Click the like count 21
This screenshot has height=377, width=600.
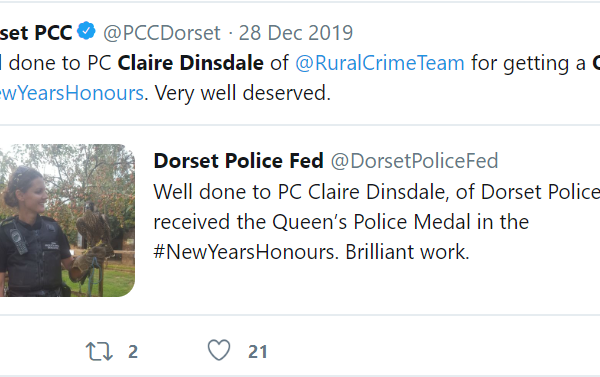(x=258, y=352)
